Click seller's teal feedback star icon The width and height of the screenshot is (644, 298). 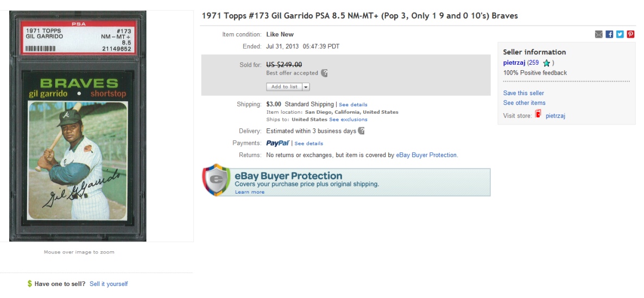tap(546, 63)
